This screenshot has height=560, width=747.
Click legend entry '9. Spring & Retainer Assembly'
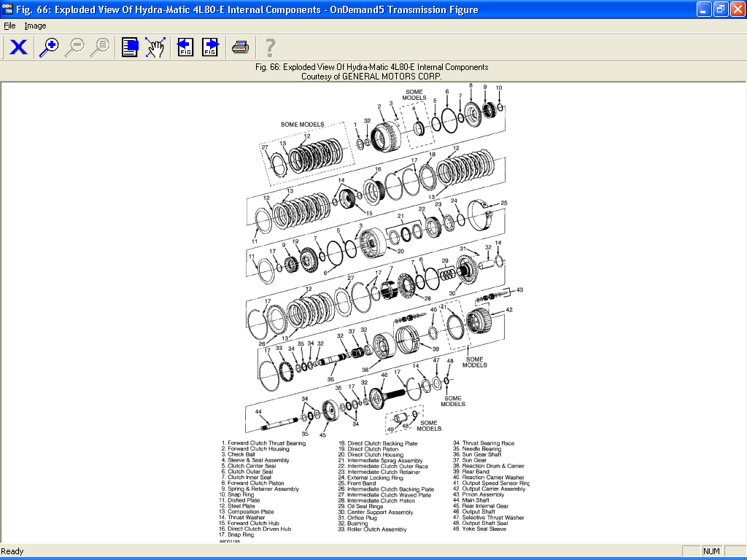(260, 489)
